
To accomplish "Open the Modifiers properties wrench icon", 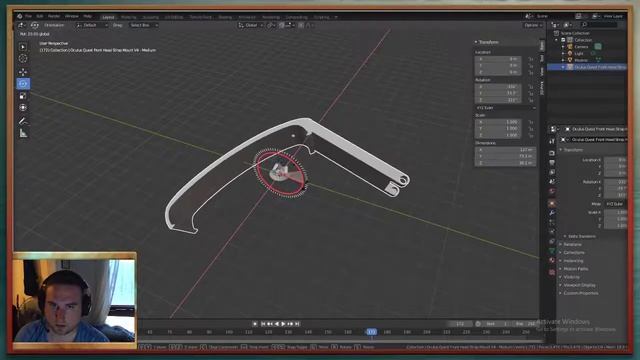I will 552,213.
